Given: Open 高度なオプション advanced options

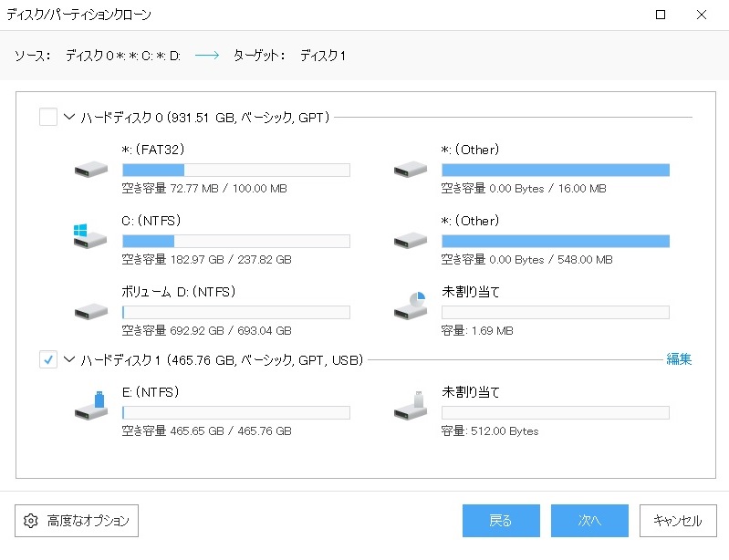Looking at the screenshot, I should coord(77,521).
